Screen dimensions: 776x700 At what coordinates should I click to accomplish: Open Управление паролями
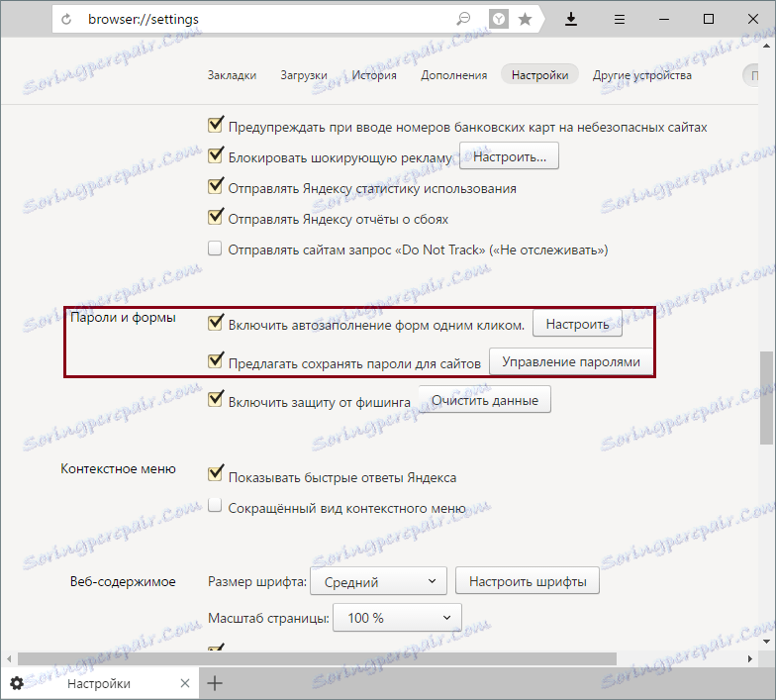tap(571, 362)
